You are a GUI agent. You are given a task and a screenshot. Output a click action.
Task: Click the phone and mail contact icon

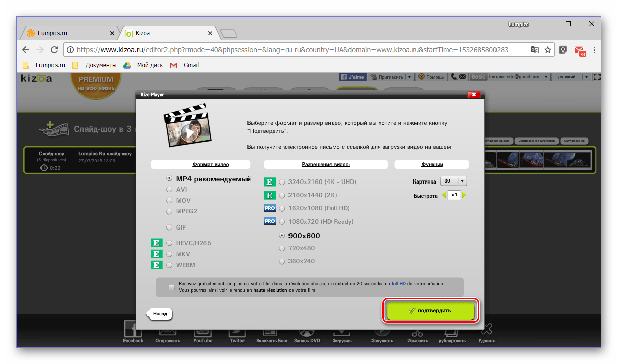(x=459, y=77)
